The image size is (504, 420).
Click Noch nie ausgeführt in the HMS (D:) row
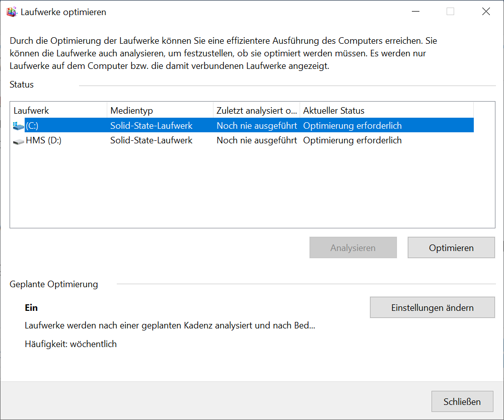pyautogui.click(x=256, y=140)
